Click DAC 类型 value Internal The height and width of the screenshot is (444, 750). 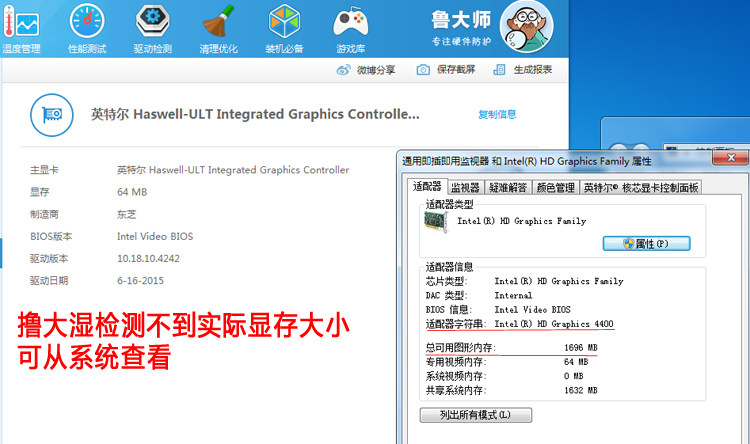point(513,295)
